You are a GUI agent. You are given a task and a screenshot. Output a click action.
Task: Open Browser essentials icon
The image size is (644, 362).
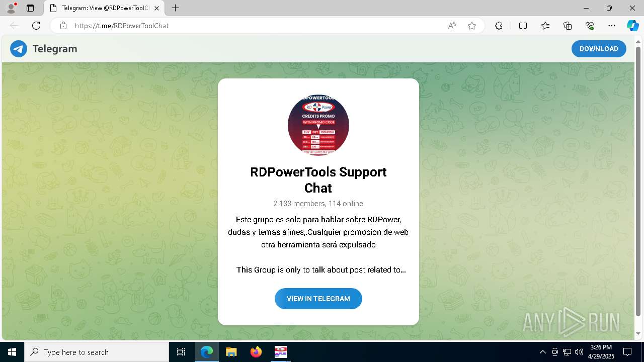click(590, 26)
